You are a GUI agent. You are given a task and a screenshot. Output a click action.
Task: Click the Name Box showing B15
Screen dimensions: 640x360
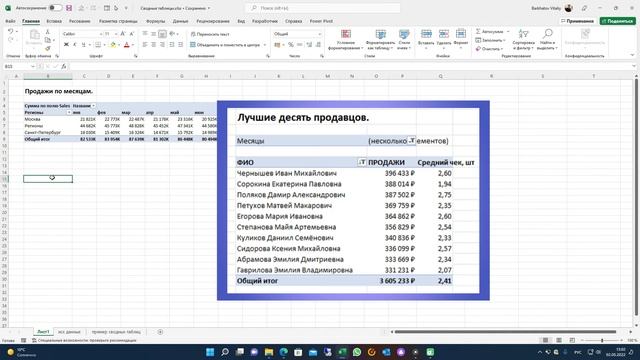click(19, 66)
